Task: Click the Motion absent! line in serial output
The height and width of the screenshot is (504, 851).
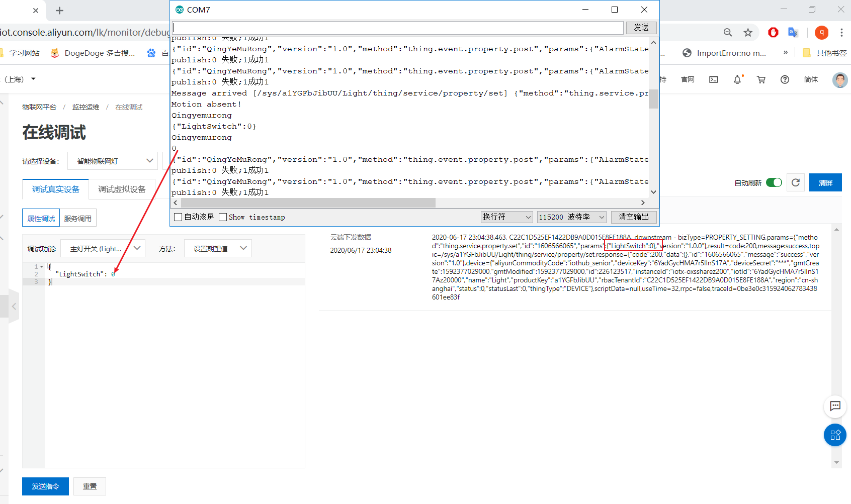Action: [206, 105]
